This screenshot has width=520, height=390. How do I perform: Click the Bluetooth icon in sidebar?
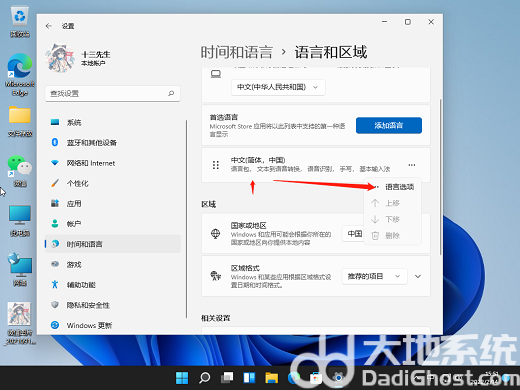coord(55,143)
